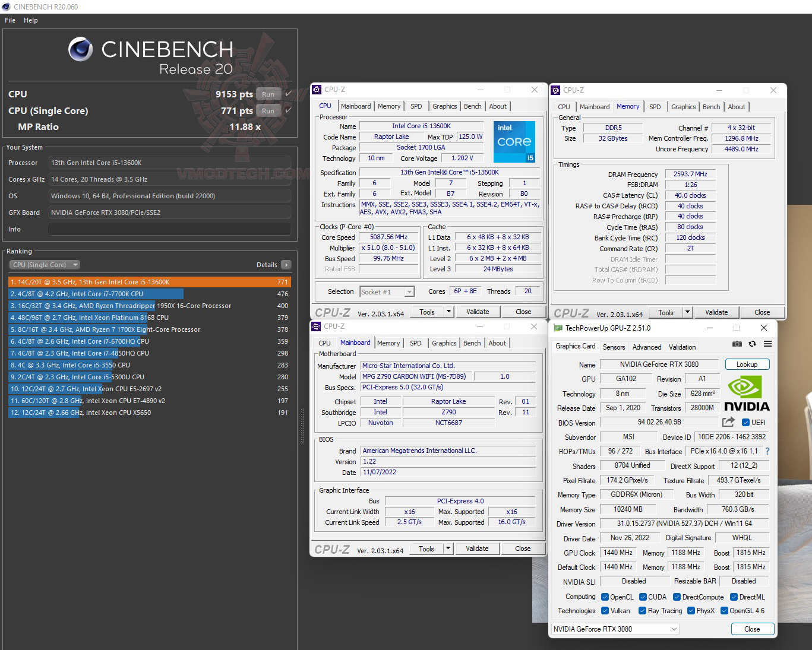Click the title bar icon of the CPU-Z Processor window
This screenshot has height=650, width=812.
pos(317,90)
